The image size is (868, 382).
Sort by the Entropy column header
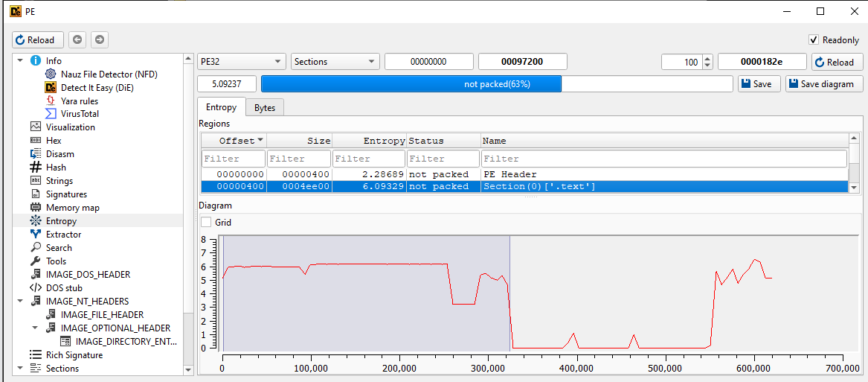[369, 141]
